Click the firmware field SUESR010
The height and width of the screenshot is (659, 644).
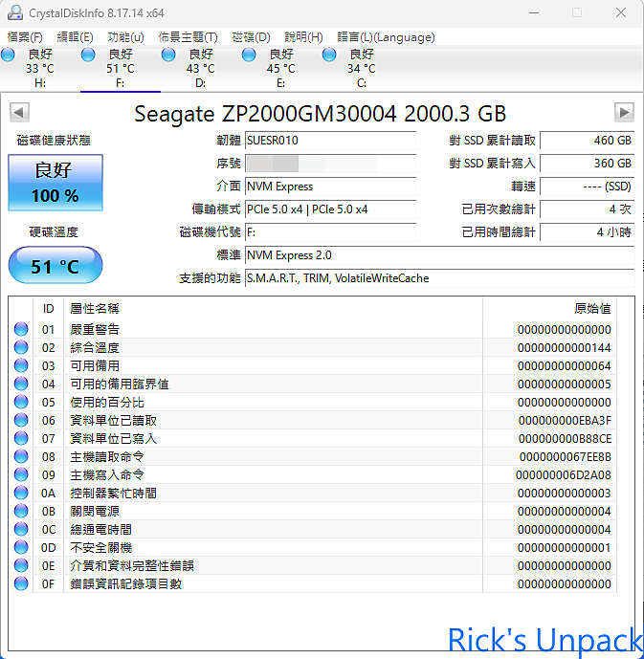[331, 141]
